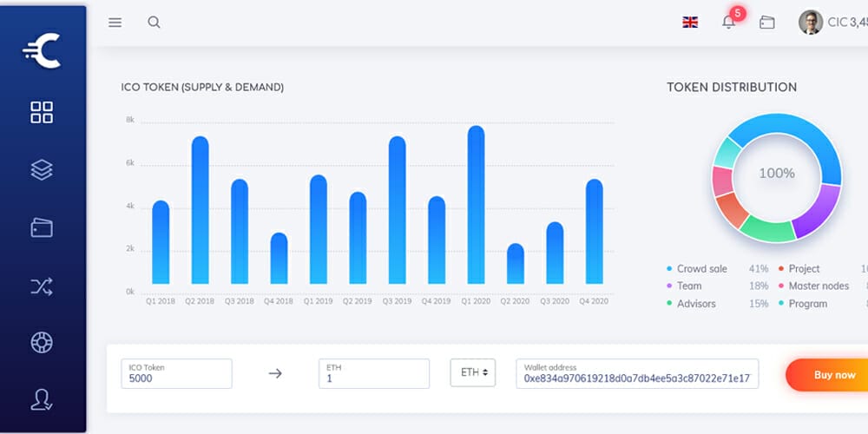868x434 pixels.
Task: Open the wallet icon in sidebar
Action: point(42,227)
